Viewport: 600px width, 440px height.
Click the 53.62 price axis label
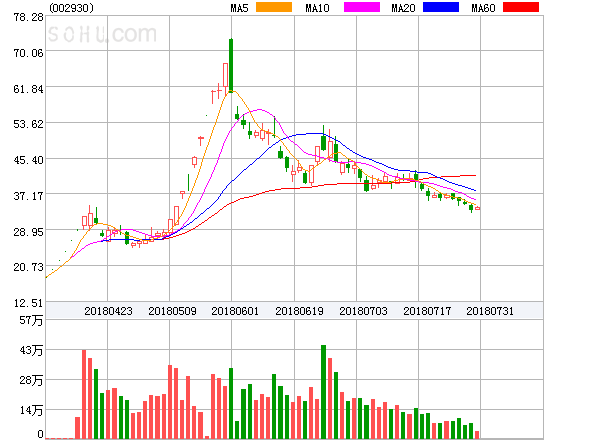(28, 124)
